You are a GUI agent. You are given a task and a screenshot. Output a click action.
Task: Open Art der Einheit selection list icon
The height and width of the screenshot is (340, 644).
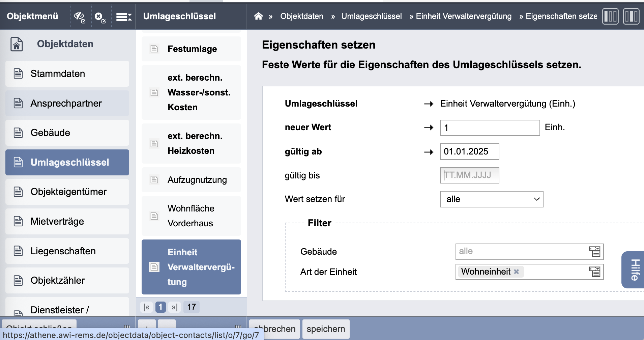coord(594,272)
